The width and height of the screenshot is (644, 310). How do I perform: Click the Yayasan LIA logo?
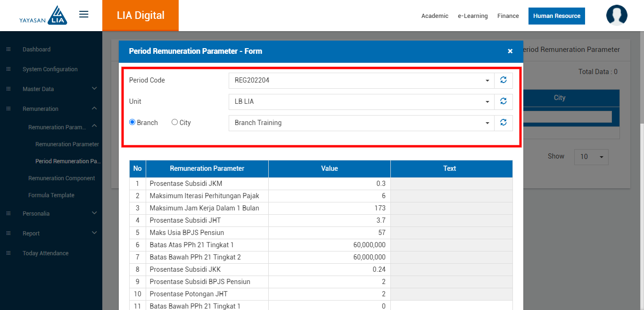pos(43,16)
